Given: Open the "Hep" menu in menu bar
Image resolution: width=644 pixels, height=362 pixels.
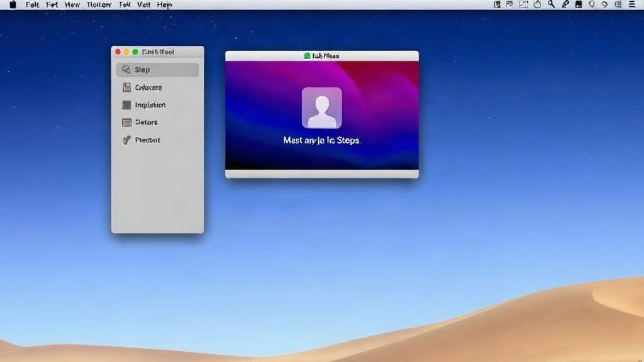Looking at the screenshot, I should [x=164, y=5].
